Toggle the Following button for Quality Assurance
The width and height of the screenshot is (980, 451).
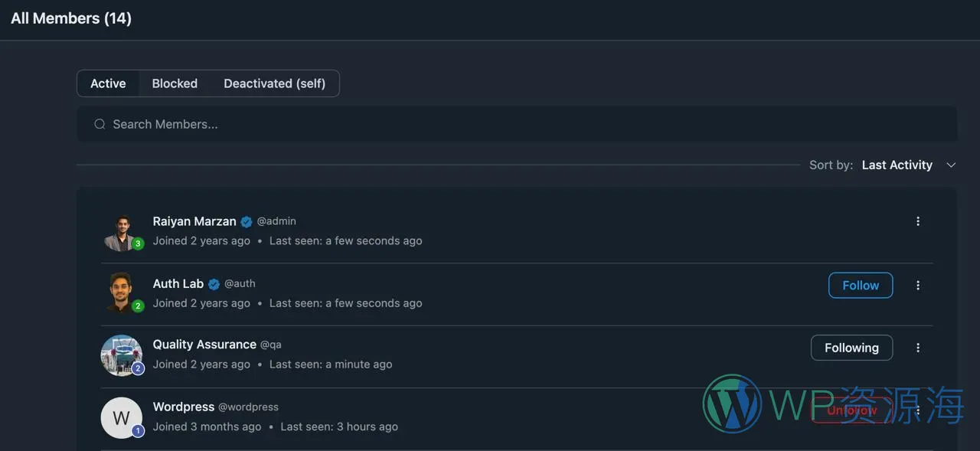(851, 348)
